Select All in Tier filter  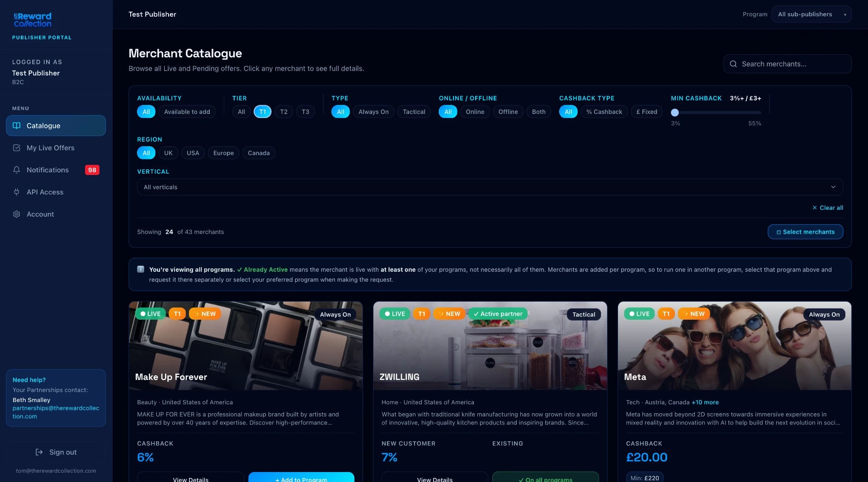(x=241, y=112)
